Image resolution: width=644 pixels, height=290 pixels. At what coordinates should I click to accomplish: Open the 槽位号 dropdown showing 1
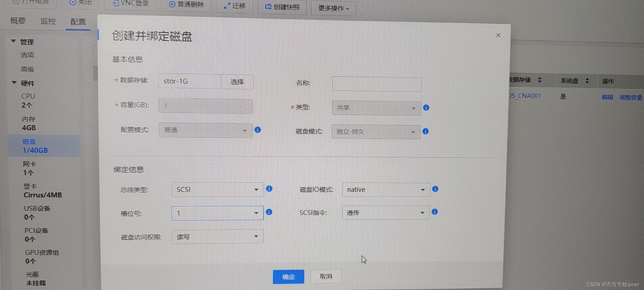point(218,213)
